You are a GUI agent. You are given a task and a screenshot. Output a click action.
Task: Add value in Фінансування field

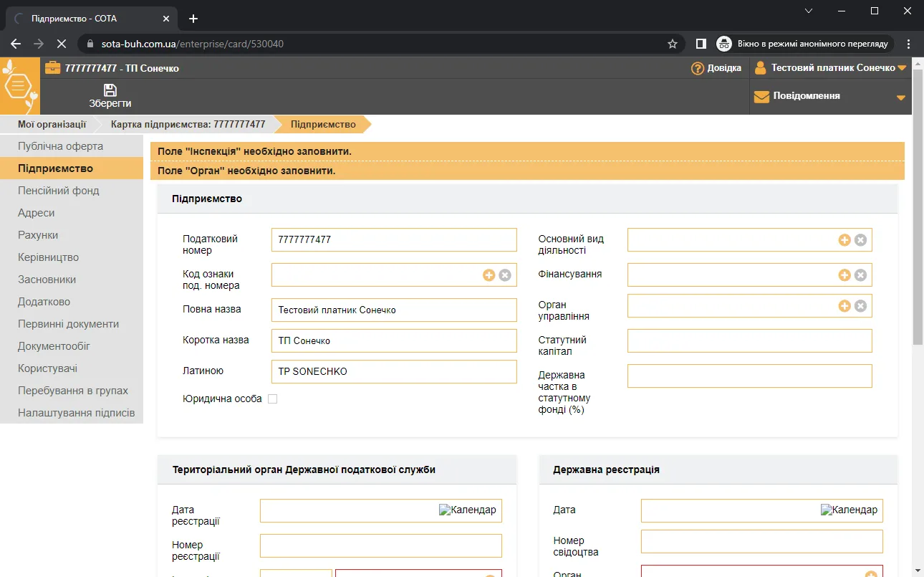point(844,275)
